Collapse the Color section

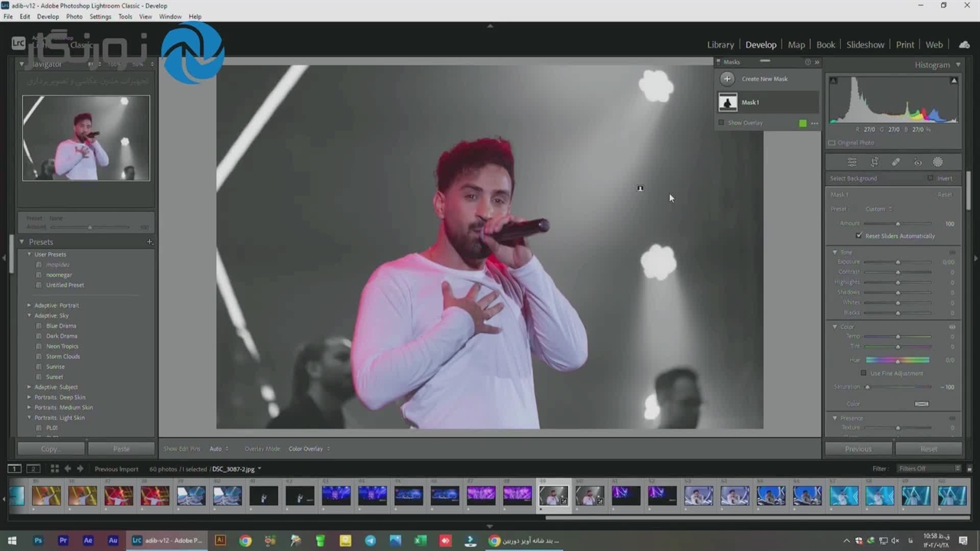pyautogui.click(x=835, y=327)
